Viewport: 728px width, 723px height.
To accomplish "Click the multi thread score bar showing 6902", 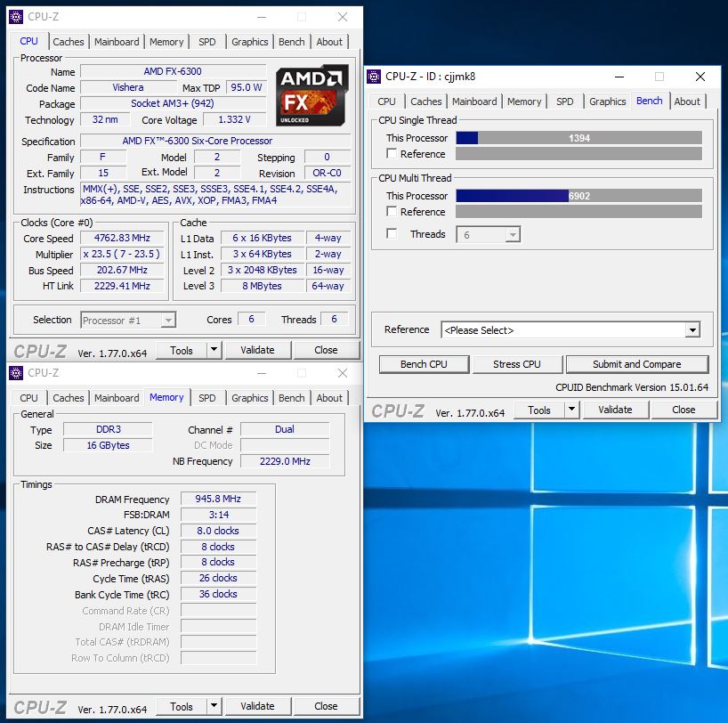I will 578,196.
